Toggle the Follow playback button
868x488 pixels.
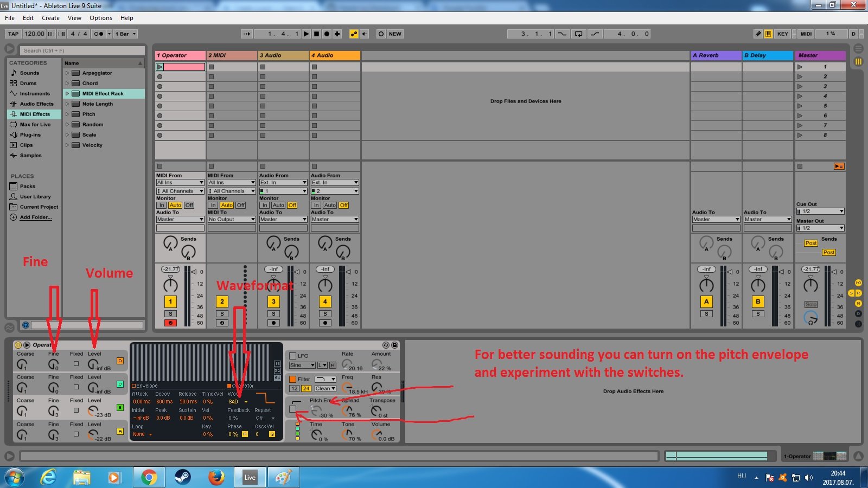pyautogui.click(x=247, y=34)
